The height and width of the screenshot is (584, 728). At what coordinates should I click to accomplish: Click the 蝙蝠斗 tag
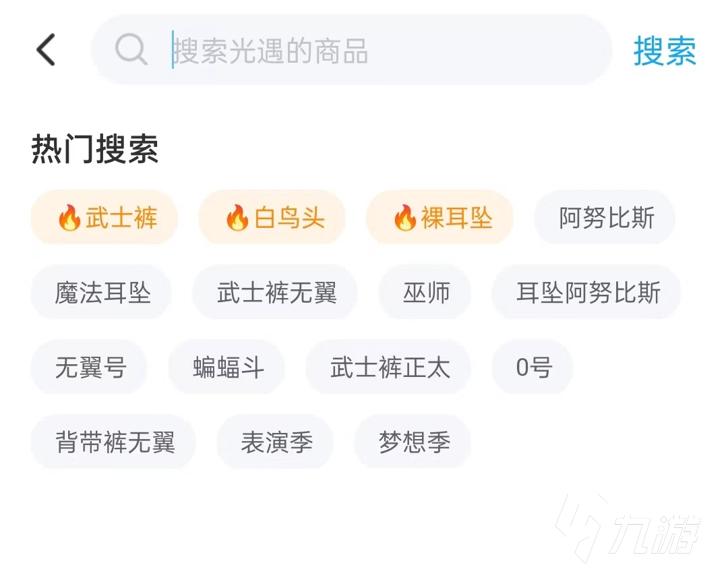[x=226, y=367]
